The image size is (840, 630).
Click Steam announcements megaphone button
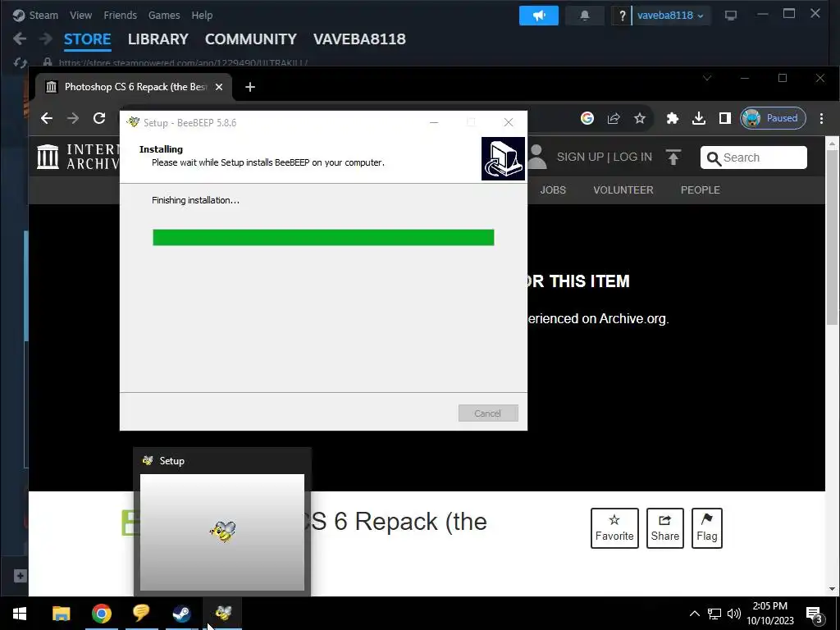pyautogui.click(x=539, y=16)
